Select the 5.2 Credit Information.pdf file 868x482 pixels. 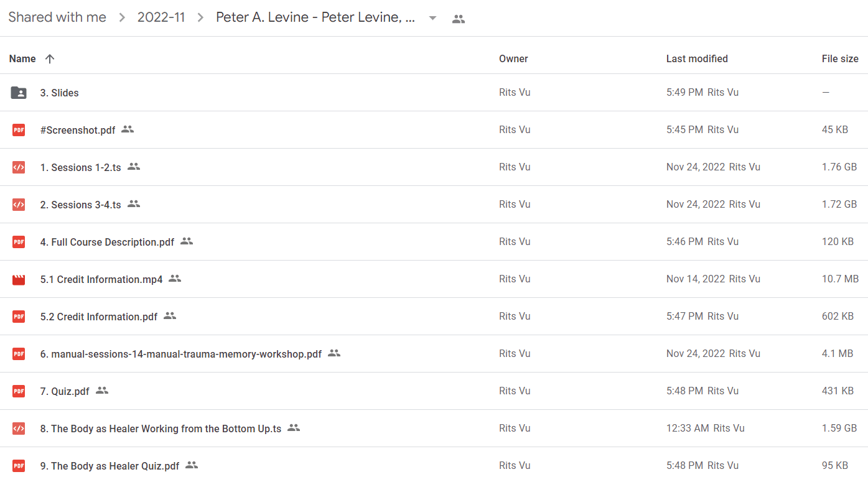click(434, 317)
